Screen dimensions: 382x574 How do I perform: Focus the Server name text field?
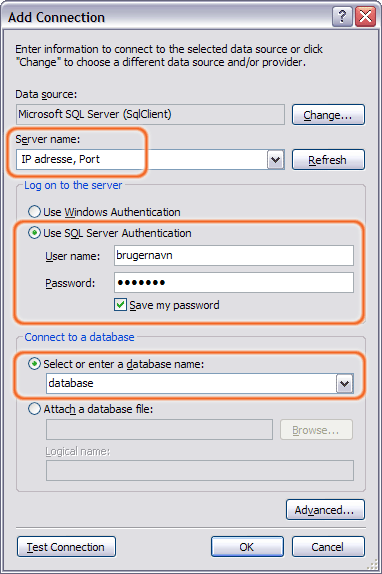click(x=142, y=160)
